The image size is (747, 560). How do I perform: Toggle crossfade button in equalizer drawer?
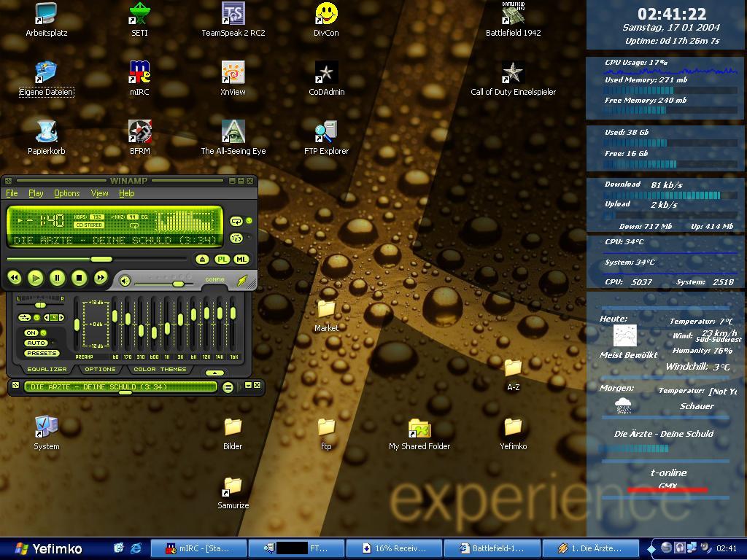tap(24, 318)
